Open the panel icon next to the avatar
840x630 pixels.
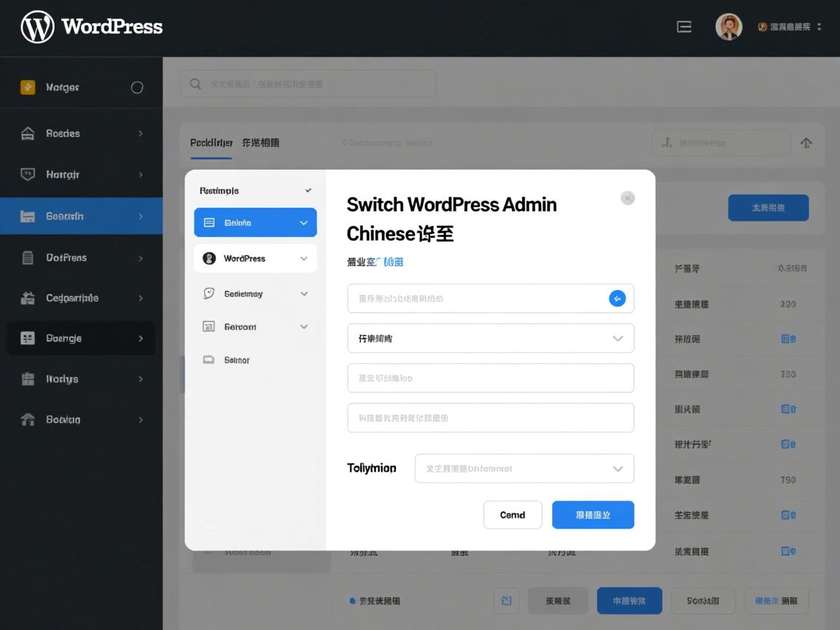click(x=684, y=26)
